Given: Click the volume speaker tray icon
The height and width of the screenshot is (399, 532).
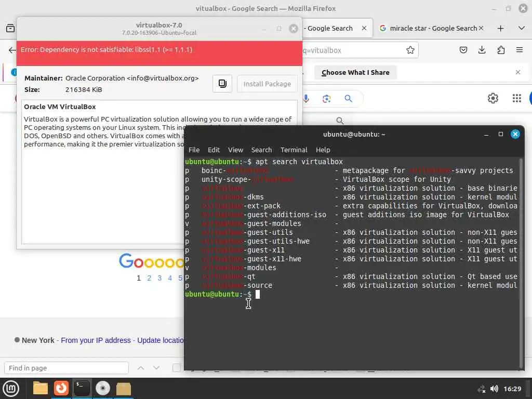Looking at the screenshot, I should tap(494, 389).
